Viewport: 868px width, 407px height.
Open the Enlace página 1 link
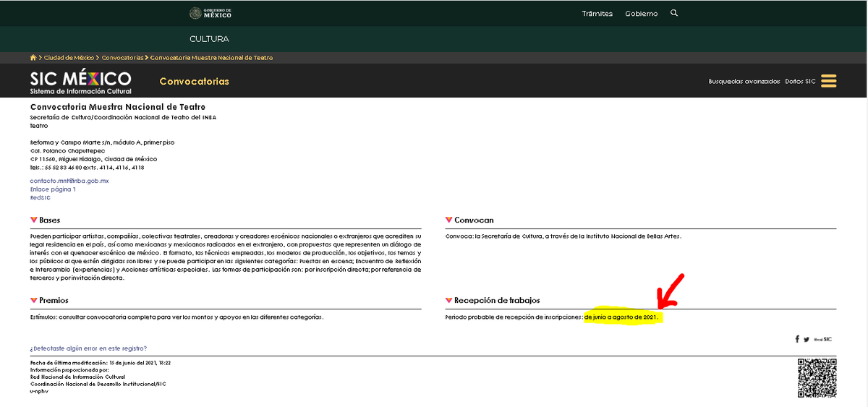[53, 189]
